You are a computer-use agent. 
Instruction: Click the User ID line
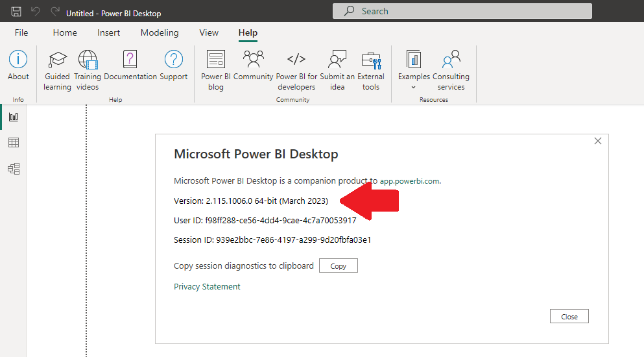(265, 221)
